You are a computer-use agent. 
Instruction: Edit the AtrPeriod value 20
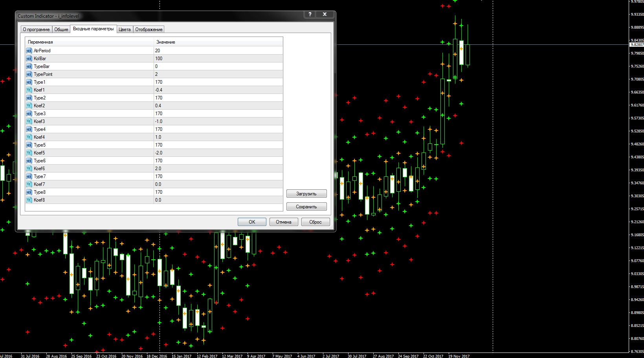[x=218, y=51]
